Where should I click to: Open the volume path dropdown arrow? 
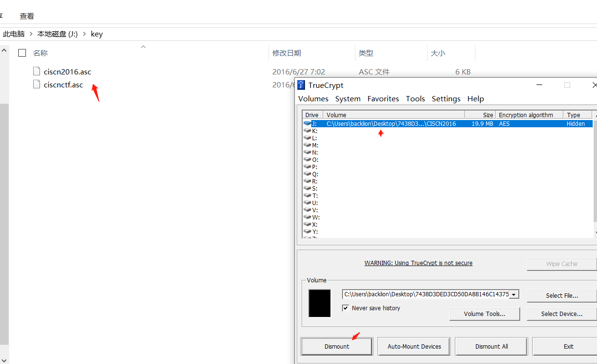[514, 294]
